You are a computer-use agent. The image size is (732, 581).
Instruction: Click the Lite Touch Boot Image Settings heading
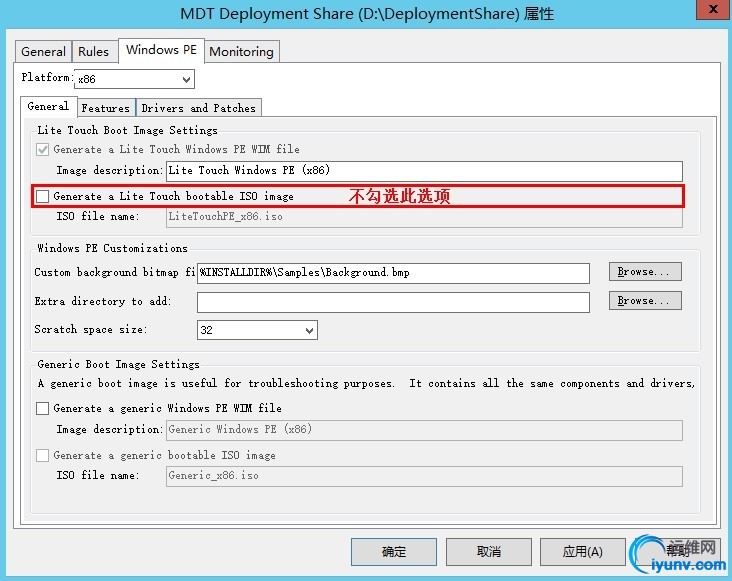pos(127,130)
